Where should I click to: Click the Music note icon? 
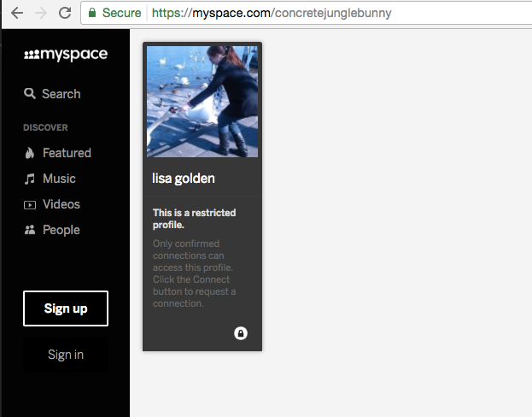pyautogui.click(x=30, y=179)
